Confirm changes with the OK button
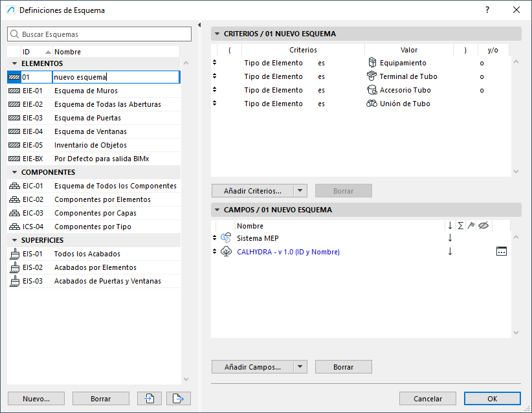 (492, 398)
